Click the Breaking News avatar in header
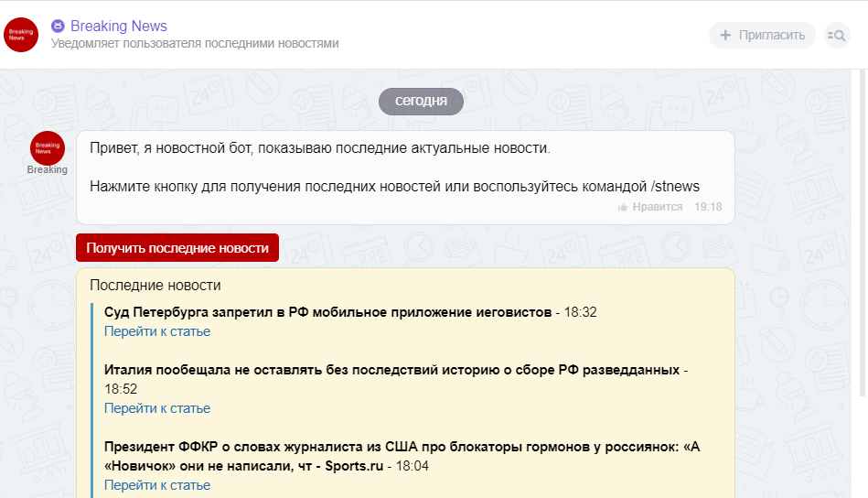This screenshot has height=498, width=868. [22, 35]
